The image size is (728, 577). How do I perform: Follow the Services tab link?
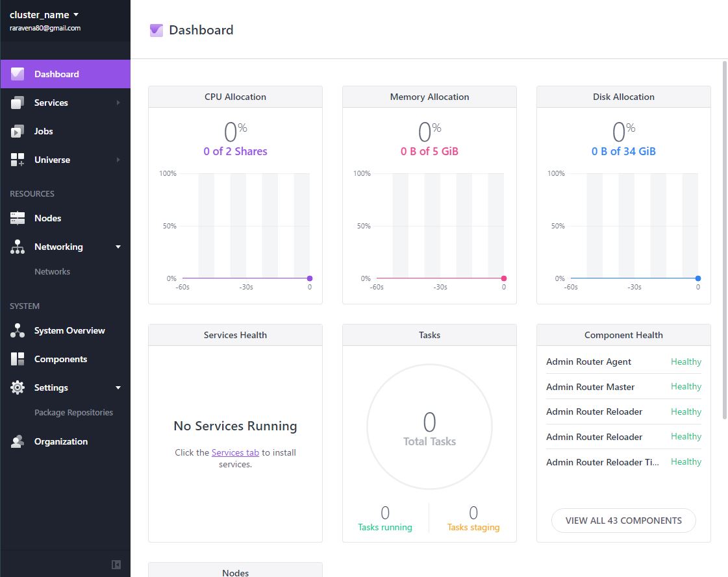pyautogui.click(x=235, y=452)
